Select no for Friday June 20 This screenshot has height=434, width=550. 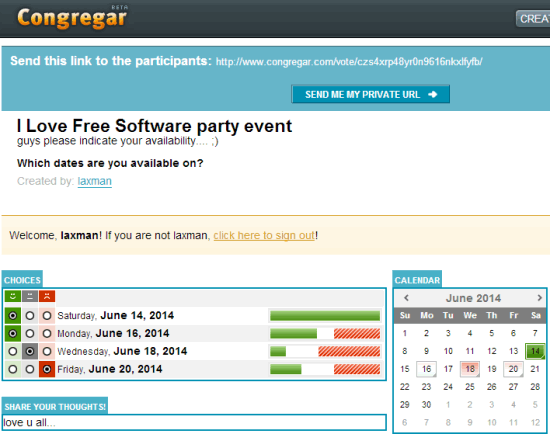pos(47,369)
